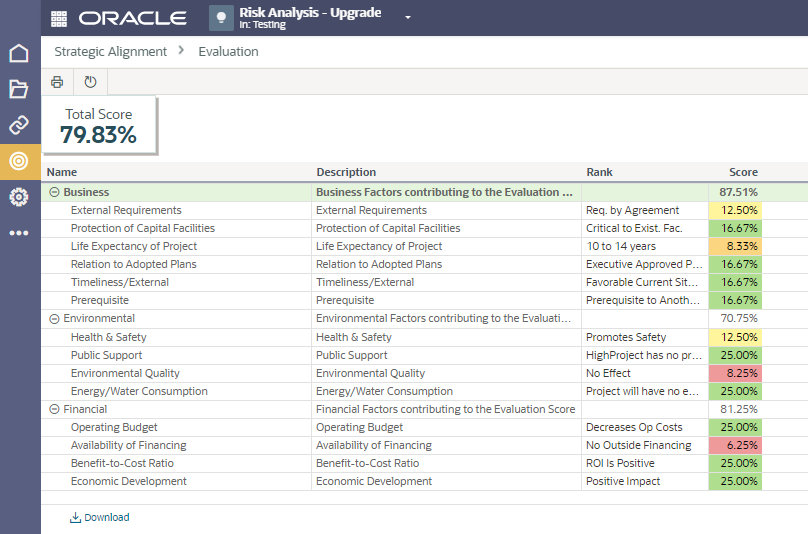The width and height of the screenshot is (808, 534).
Task: Collapse the Financial category row
Action: [x=54, y=409]
